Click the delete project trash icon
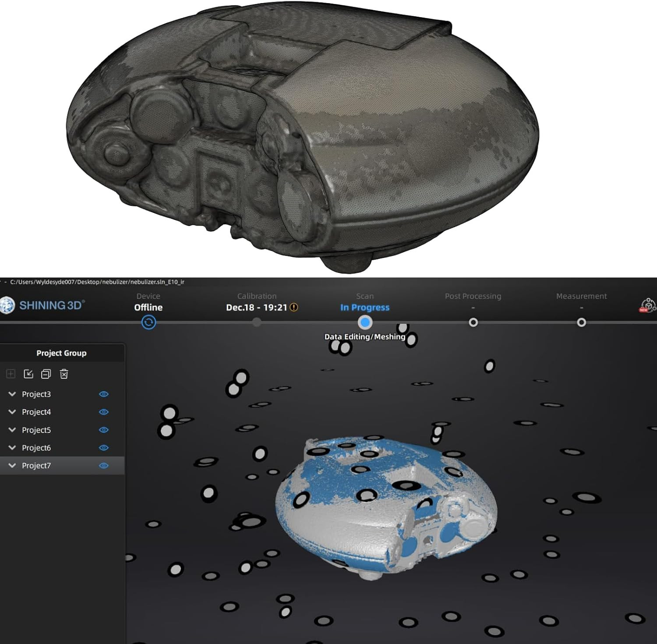657x644 pixels. click(64, 374)
